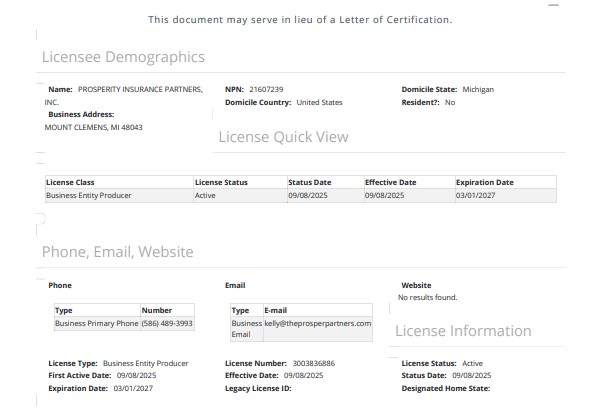Image resolution: width=597 pixels, height=409 pixels.
Task: Select the Business Primary Phone cell
Action: (97, 323)
